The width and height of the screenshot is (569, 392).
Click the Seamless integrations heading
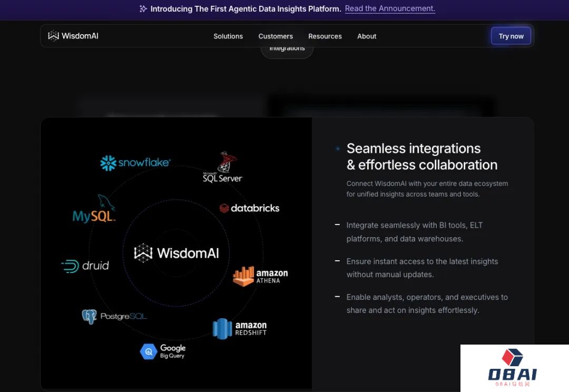pos(422,156)
